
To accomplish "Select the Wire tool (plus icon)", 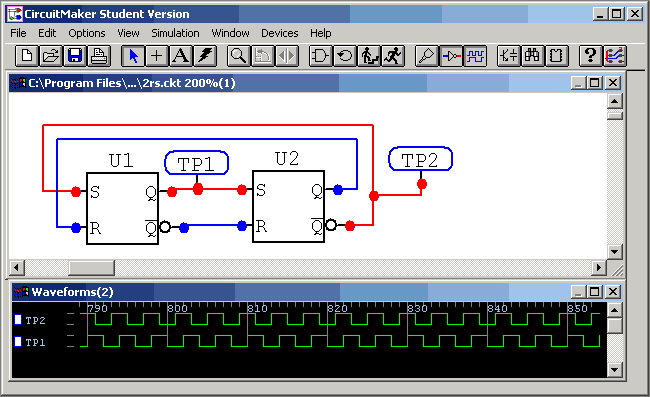I will tap(157, 56).
